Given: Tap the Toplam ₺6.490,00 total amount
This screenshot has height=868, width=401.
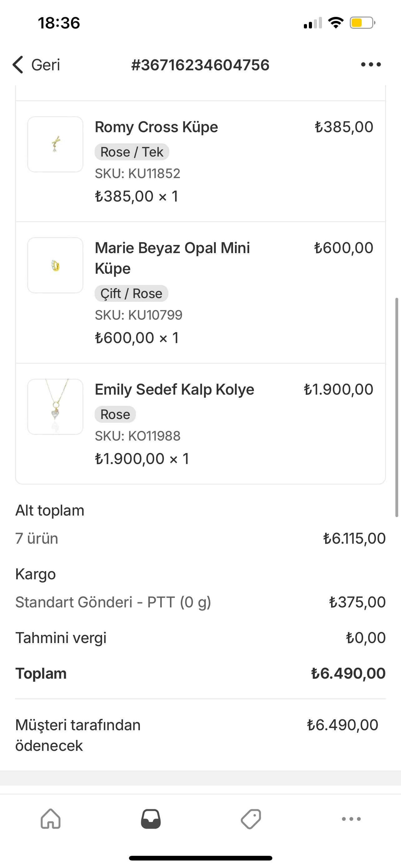Looking at the screenshot, I should 348,673.
